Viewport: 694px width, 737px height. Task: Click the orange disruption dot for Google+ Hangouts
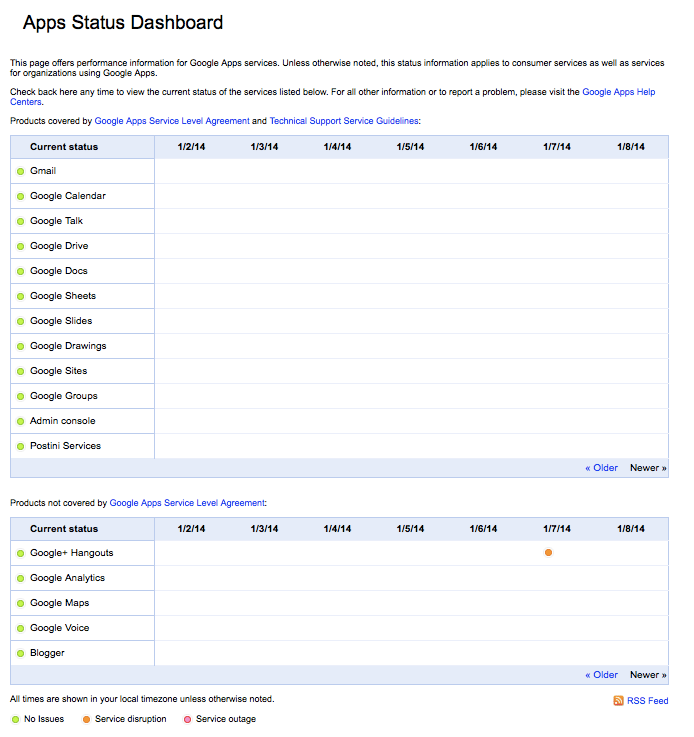click(x=548, y=553)
